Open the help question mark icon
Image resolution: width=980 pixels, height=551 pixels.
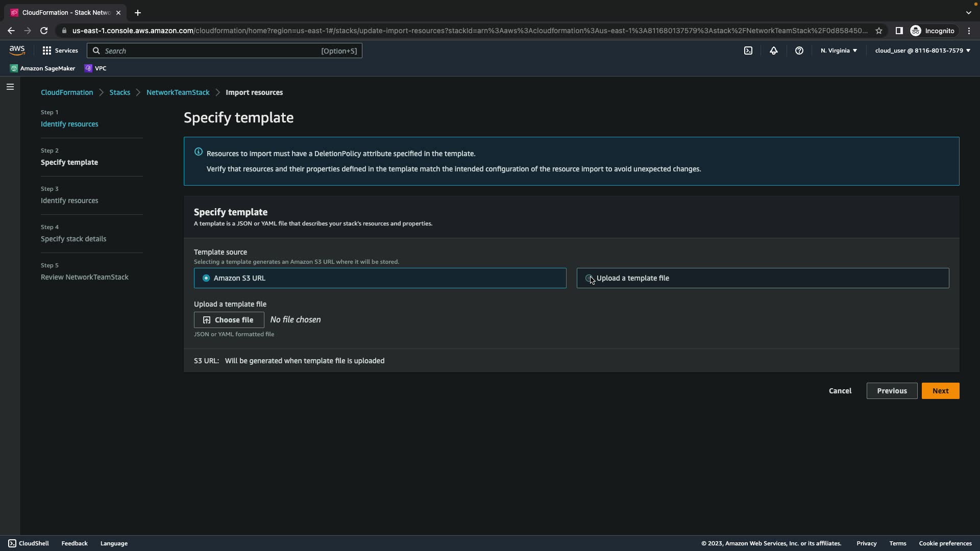point(799,51)
